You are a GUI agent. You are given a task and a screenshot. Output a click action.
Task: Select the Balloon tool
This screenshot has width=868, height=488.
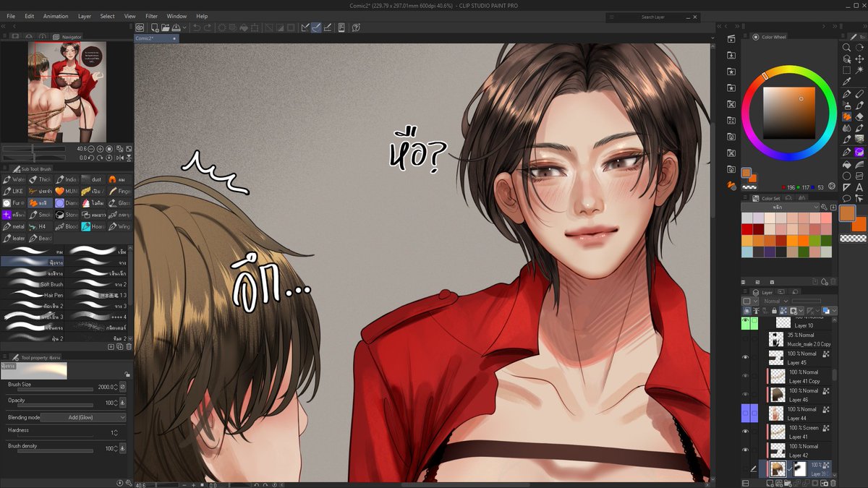click(x=847, y=199)
